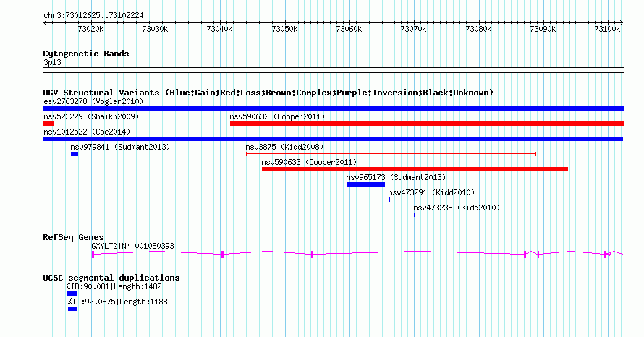Screen dimensions: 644x337
Task: Click the 73040k ruler tick label
Action: (x=220, y=29)
